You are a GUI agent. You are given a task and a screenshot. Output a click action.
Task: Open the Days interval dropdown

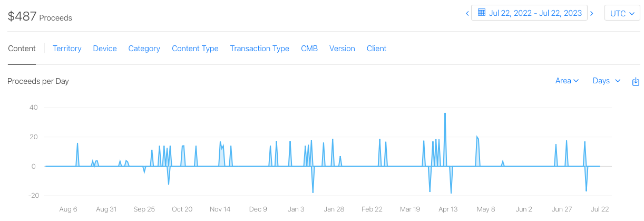[607, 81]
